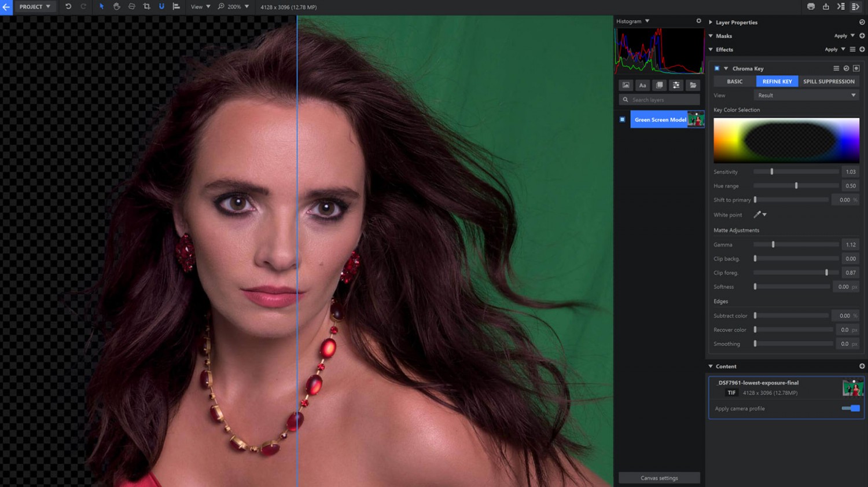The image size is (868, 487).
Task: Toggle the blue snapping magnet icon
Action: coord(161,6)
